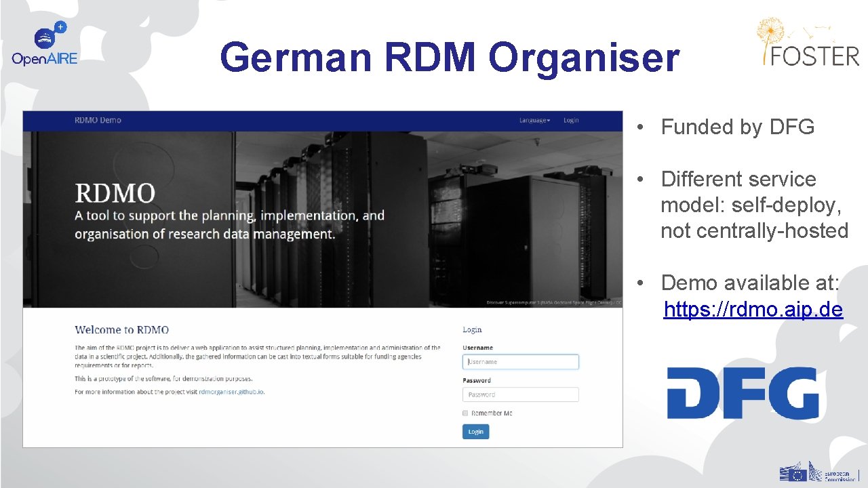Click the plus badge on OpenAIRE logo
The width and height of the screenshot is (868, 488).
(60, 26)
